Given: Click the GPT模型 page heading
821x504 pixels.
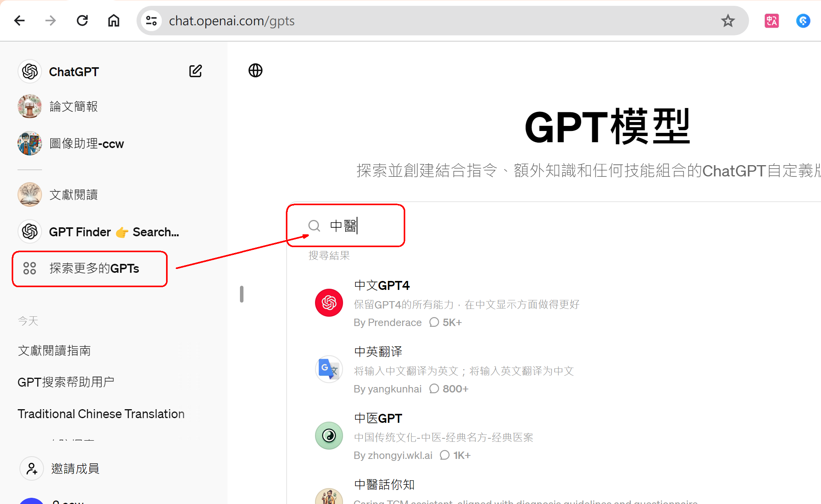Looking at the screenshot, I should point(607,127).
